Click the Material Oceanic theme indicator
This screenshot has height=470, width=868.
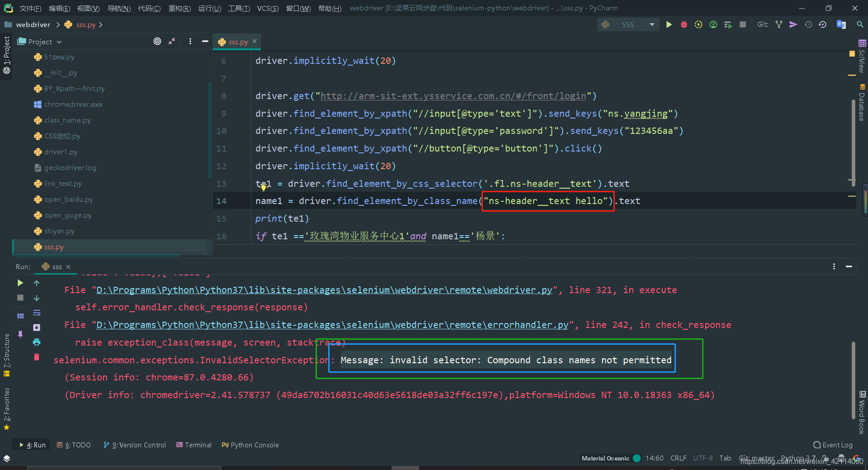pyautogui.click(x=610, y=458)
